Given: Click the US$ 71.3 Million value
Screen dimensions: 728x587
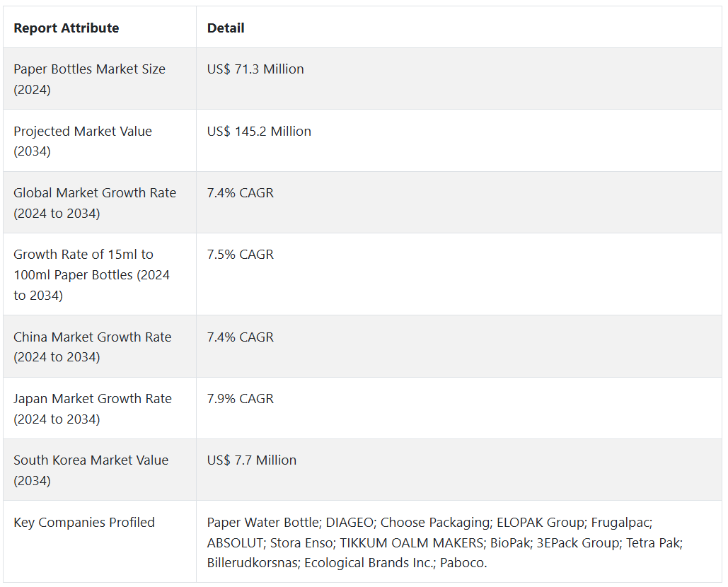Looking at the screenshot, I should (255, 69).
